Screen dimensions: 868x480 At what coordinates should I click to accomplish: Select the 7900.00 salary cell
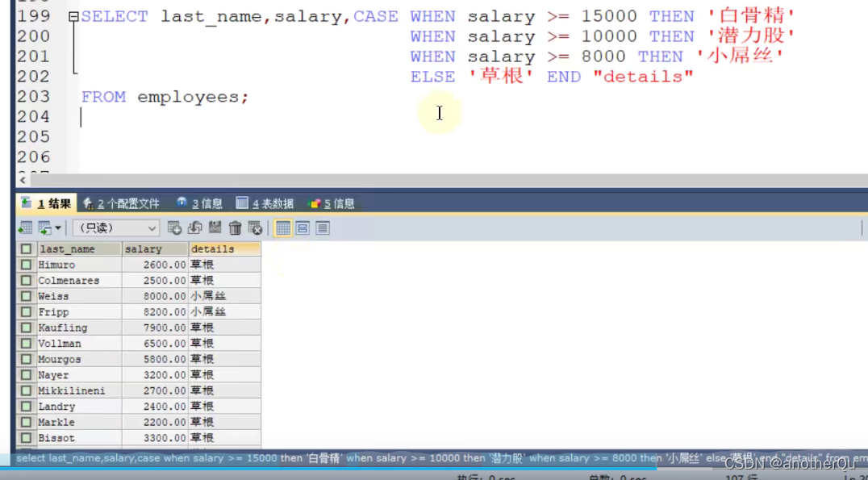[156, 328]
